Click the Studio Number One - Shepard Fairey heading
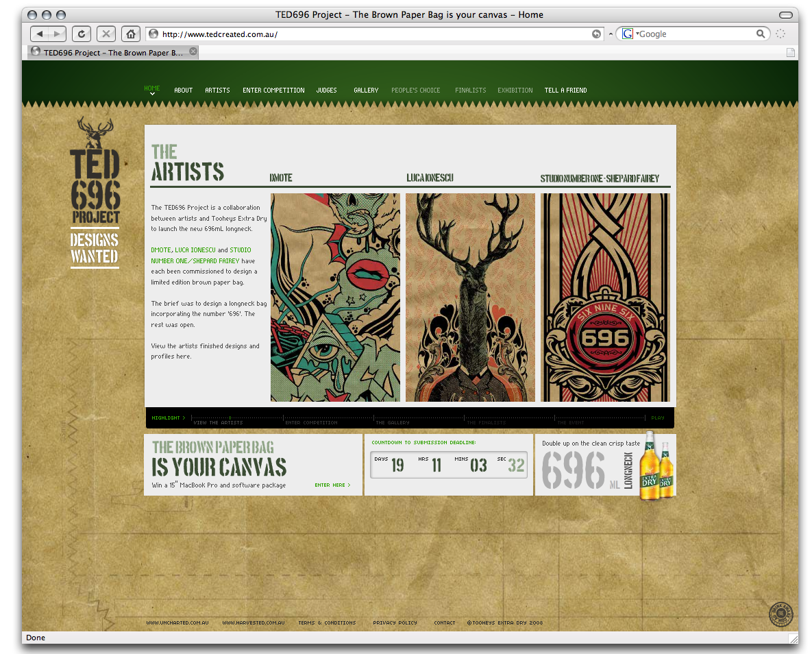 600,179
